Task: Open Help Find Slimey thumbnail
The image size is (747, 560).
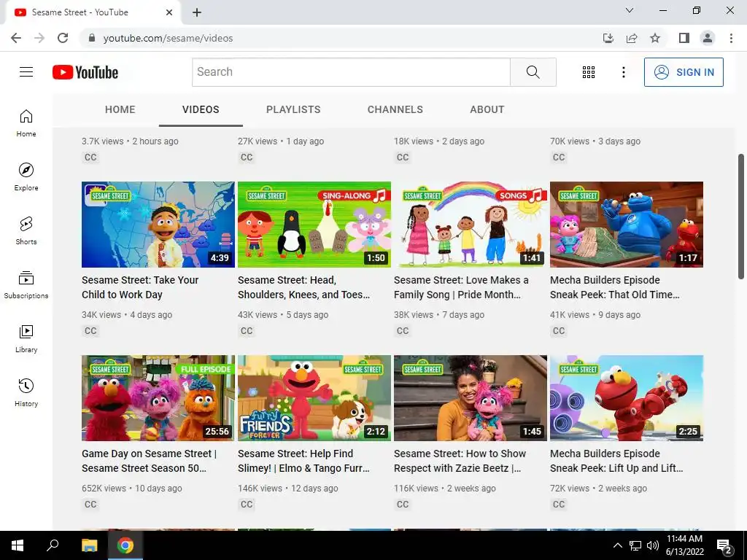Action: click(314, 398)
